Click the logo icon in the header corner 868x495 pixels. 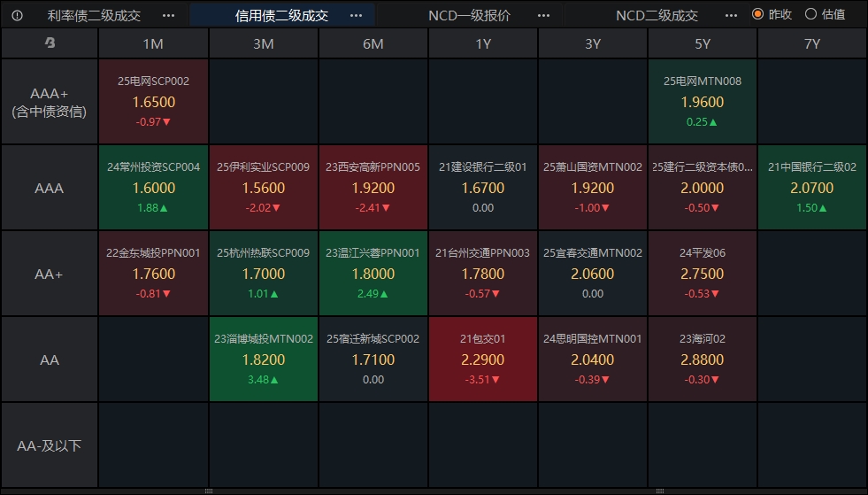(50, 43)
